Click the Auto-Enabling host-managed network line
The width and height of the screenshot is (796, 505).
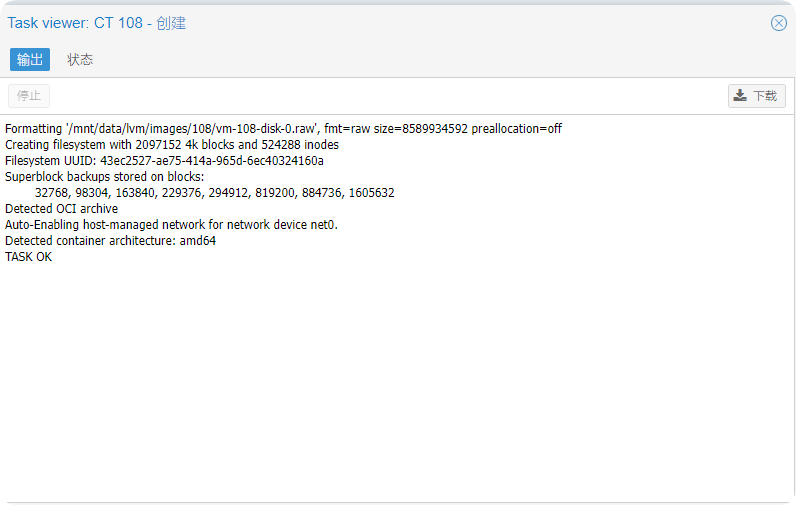click(171, 225)
